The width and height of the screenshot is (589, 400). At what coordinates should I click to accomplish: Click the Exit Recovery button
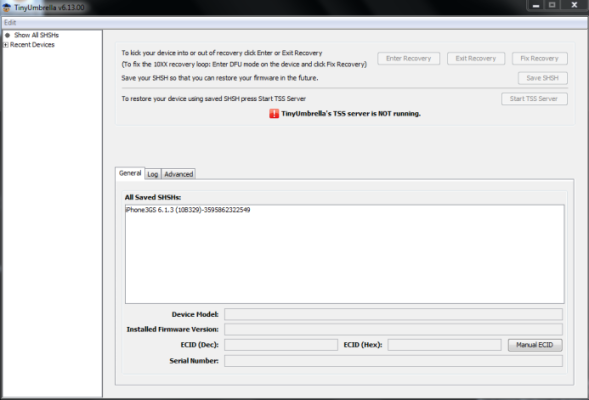click(476, 59)
